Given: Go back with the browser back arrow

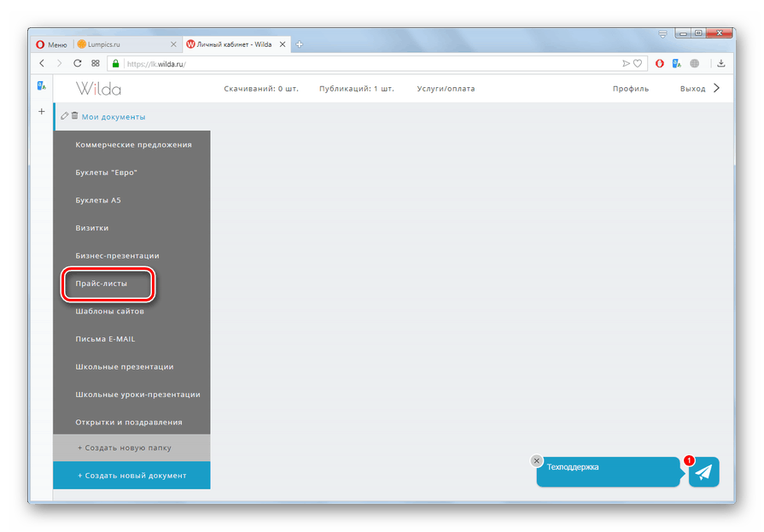Looking at the screenshot, I should pos(42,63).
